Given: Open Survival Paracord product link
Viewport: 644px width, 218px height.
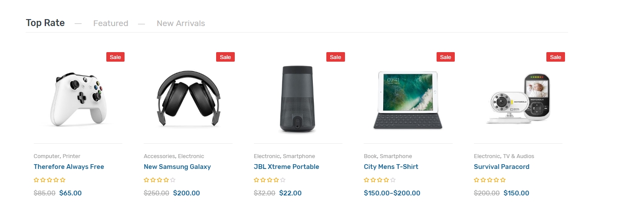Looking at the screenshot, I should (502, 167).
